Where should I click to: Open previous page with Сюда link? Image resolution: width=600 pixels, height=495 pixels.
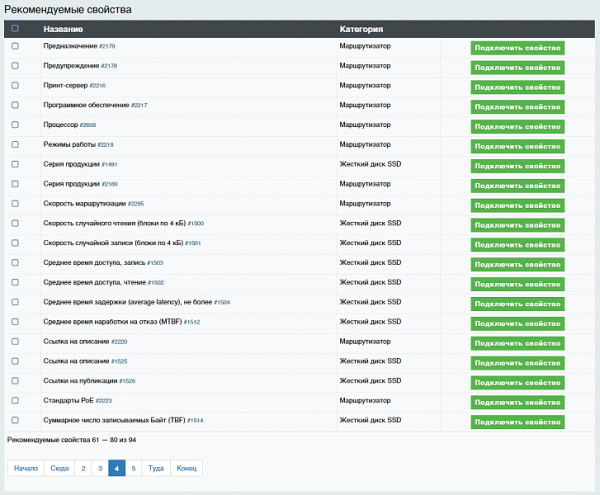point(60,467)
